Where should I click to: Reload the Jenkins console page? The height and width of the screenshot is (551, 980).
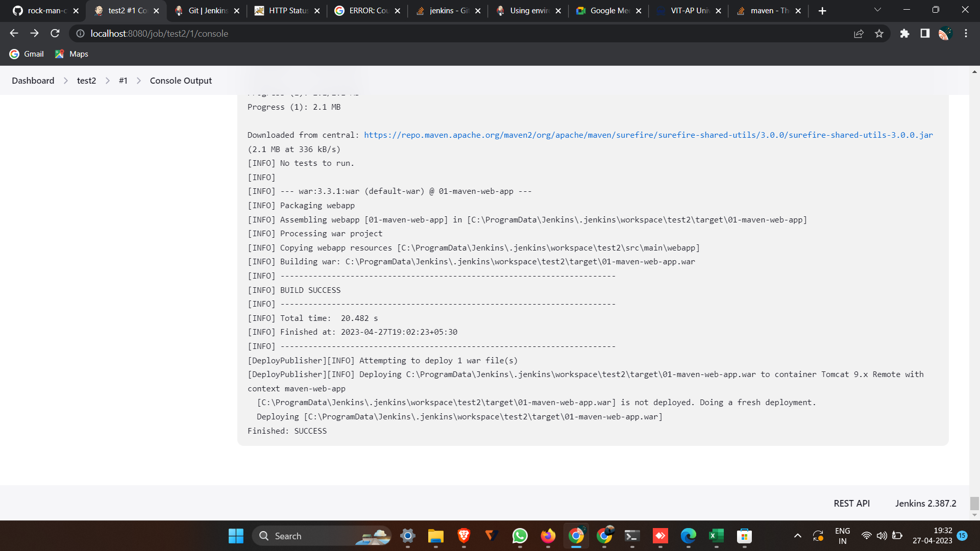55,33
